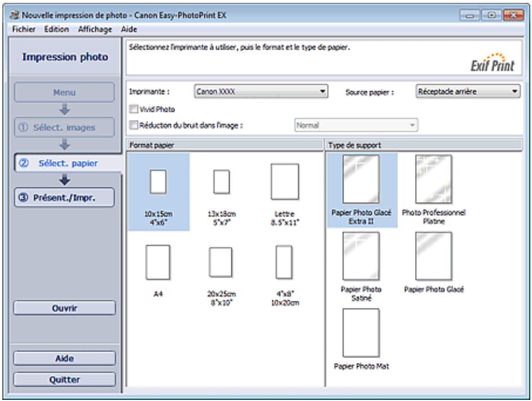Screen dimensions: 532x401
Task: Choose the 20x25cm 8"x10" paper size icon
Action: click(x=221, y=262)
